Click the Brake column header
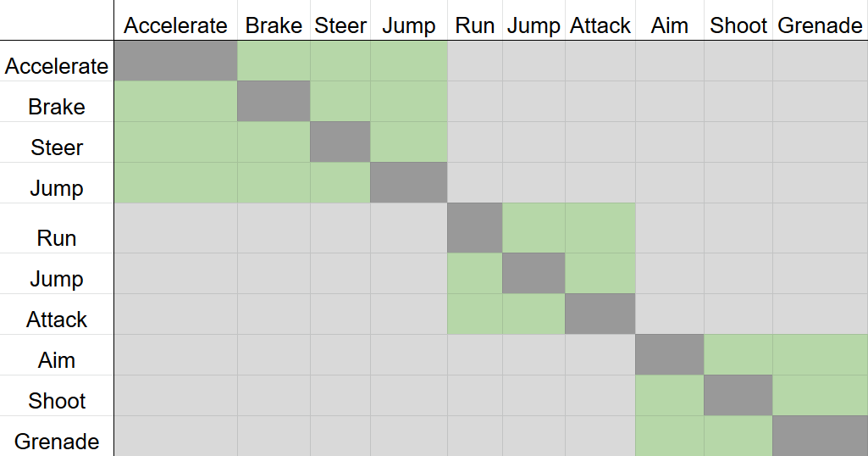The width and height of the screenshot is (868, 456). tap(274, 25)
